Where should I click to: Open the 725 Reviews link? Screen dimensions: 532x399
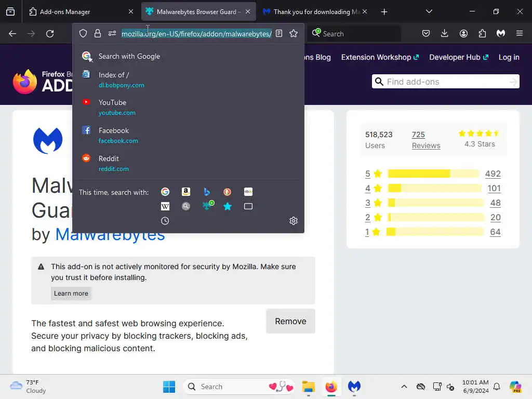[426, 140]
